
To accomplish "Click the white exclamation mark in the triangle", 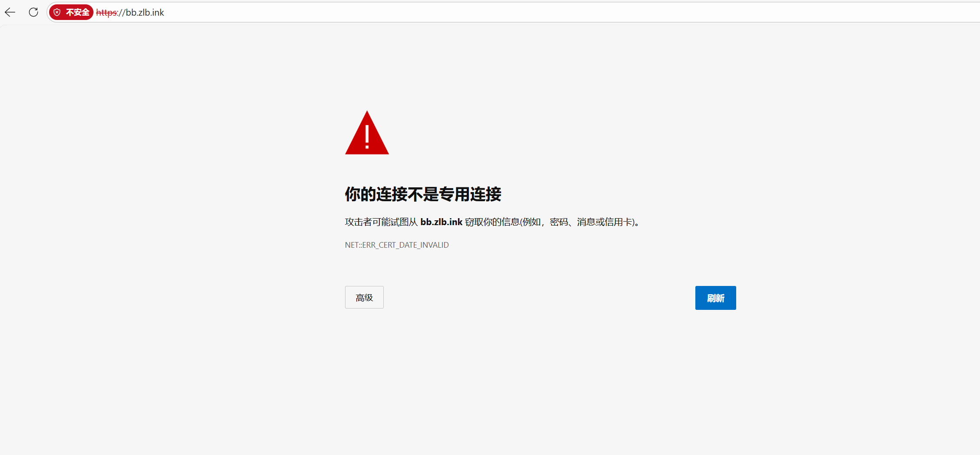I will [x=367, y=137].
